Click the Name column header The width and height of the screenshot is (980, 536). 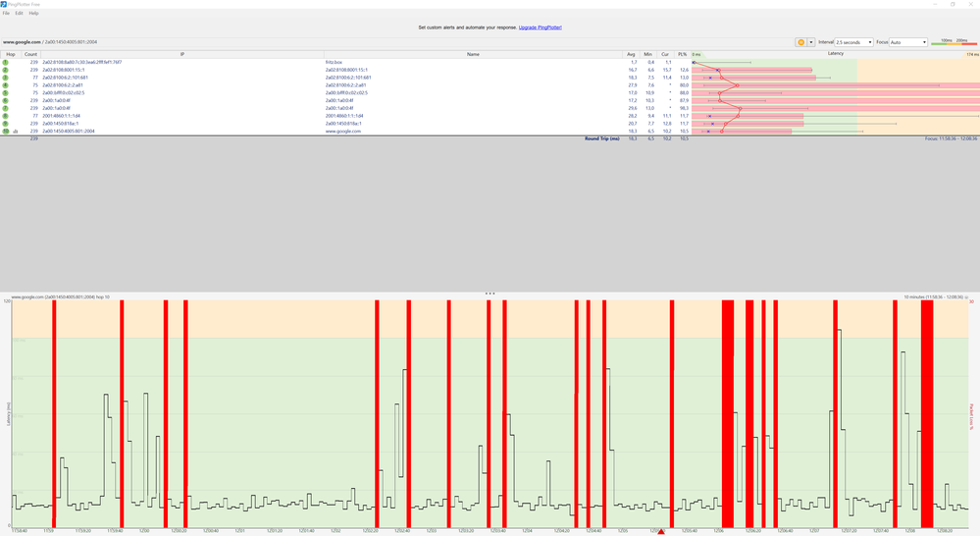473,54
